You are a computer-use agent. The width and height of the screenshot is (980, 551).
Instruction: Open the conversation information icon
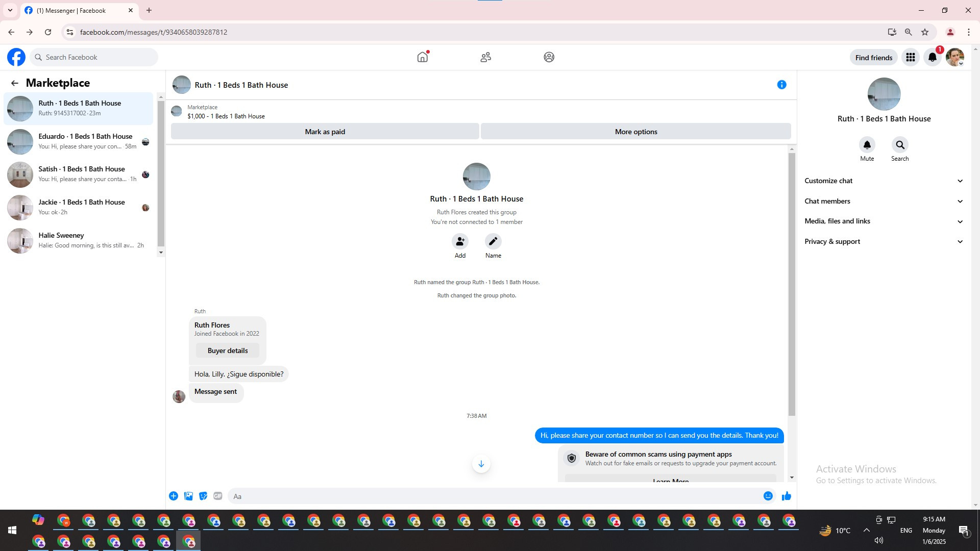[x=781, y=85]
